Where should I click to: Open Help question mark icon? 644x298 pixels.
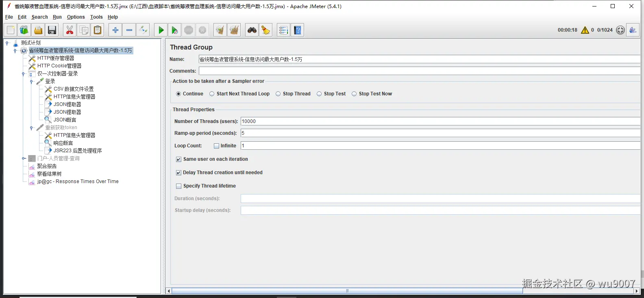(x=298, y=30)
